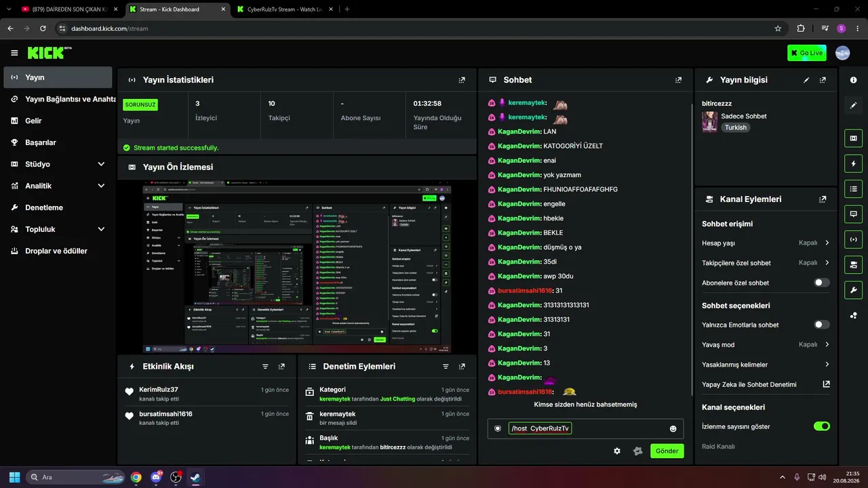
Task: Click the Gönder send button
Action: click(x=667, y=451)
